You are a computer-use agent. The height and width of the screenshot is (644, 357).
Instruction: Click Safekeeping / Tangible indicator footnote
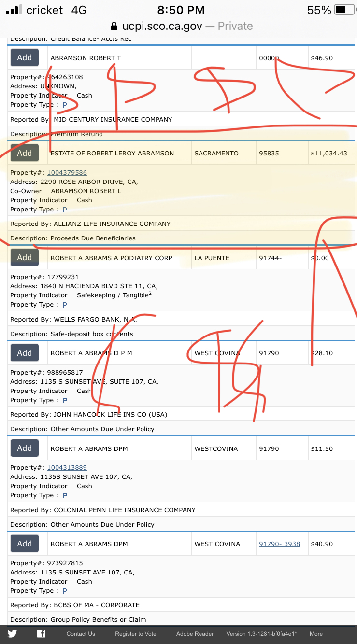[114, 295]
